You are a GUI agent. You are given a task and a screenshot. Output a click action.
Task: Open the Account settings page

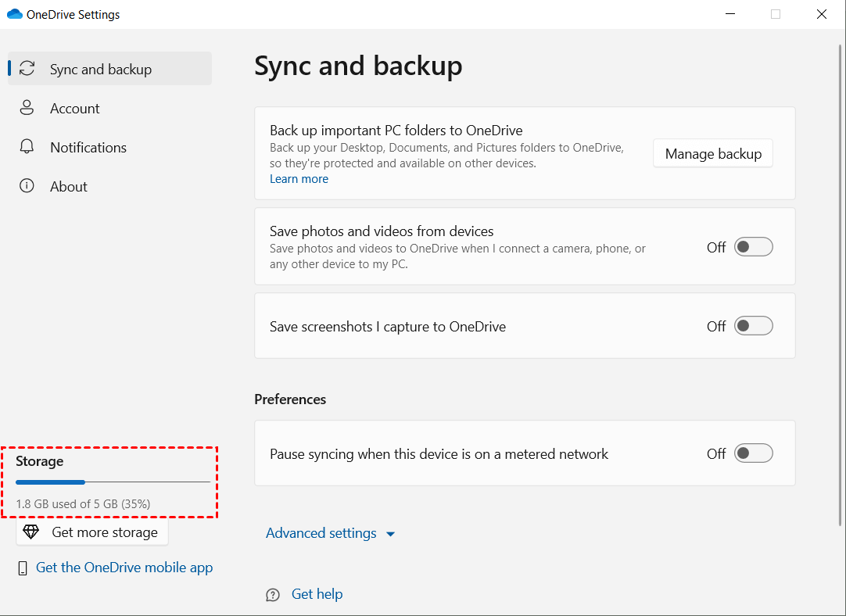pos(110,108)
